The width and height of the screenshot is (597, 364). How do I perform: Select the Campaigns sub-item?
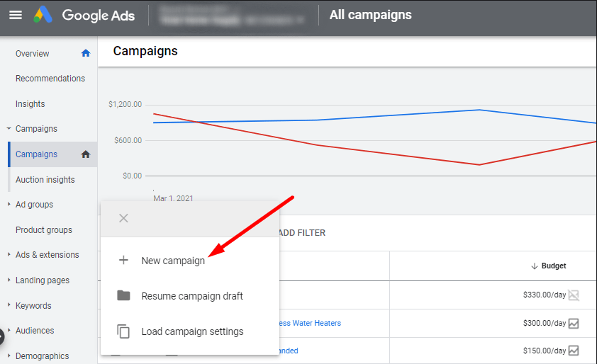point(37,154)
